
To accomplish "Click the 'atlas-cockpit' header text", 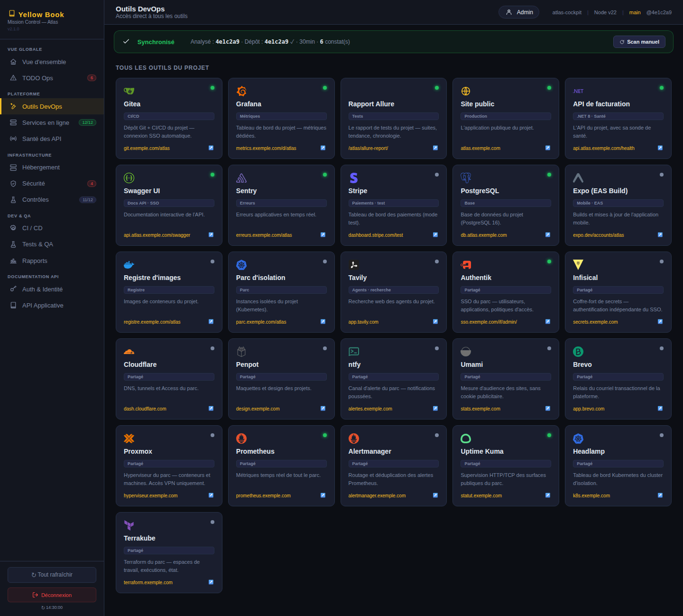I will (567, 12).
